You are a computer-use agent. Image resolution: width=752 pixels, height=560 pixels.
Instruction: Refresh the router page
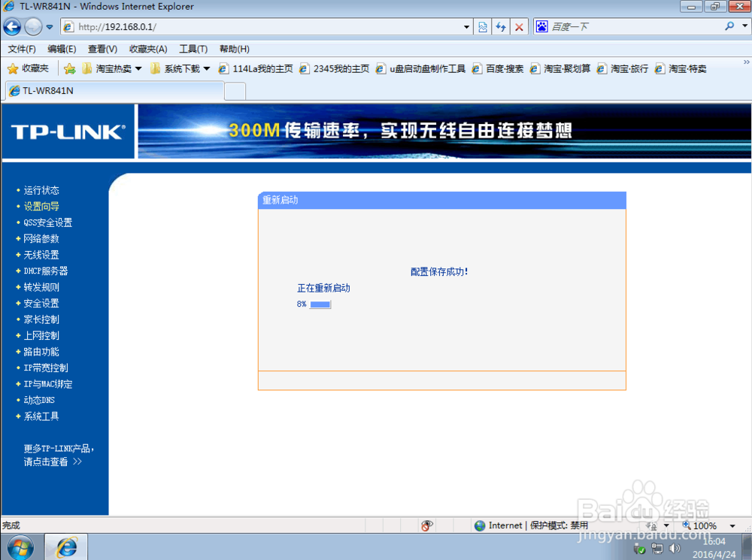click(501, 26)
